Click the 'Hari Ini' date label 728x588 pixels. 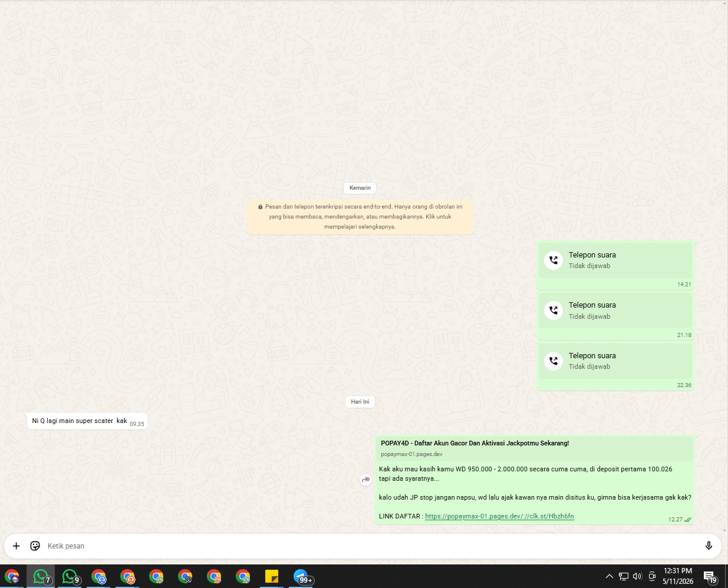tap(360, 402)
